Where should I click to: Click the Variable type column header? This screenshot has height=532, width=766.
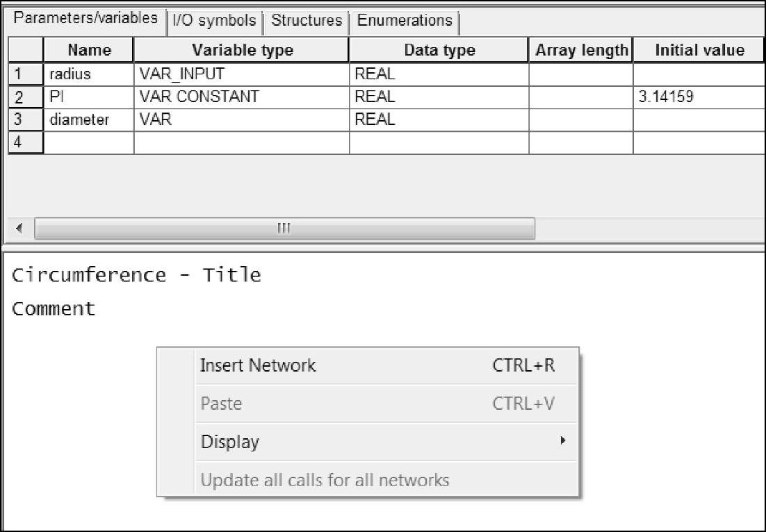[242, 51]
